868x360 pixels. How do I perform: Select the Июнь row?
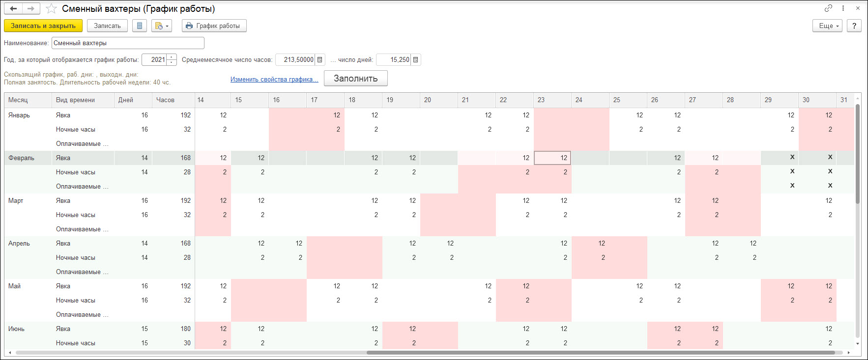coord(16,329)
